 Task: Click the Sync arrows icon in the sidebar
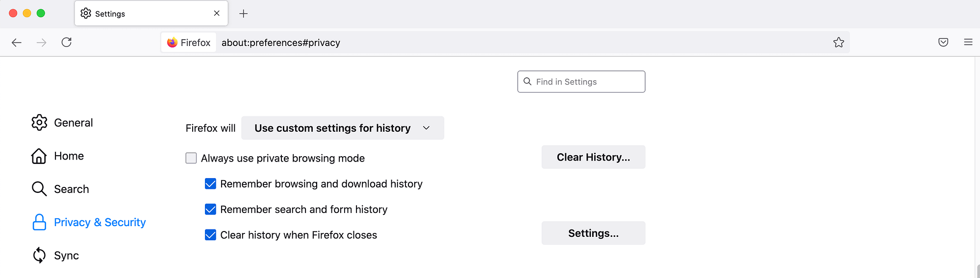[39, 255]
